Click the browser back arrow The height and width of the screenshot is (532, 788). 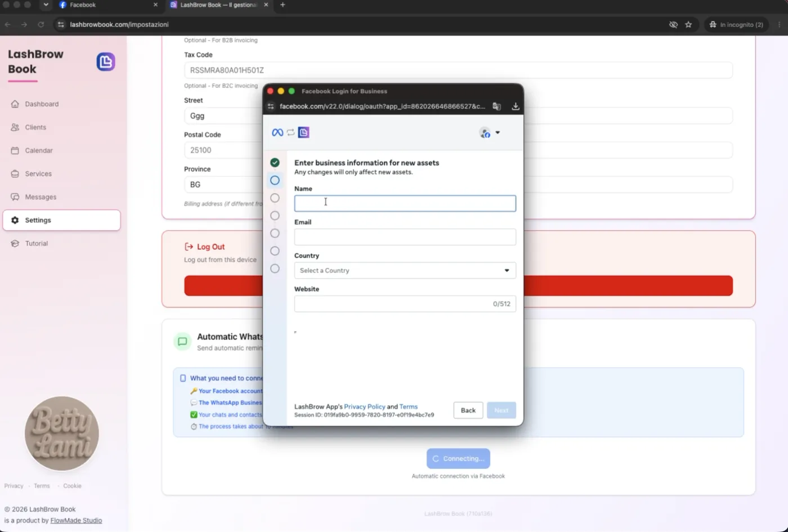[x=8, y=25]
